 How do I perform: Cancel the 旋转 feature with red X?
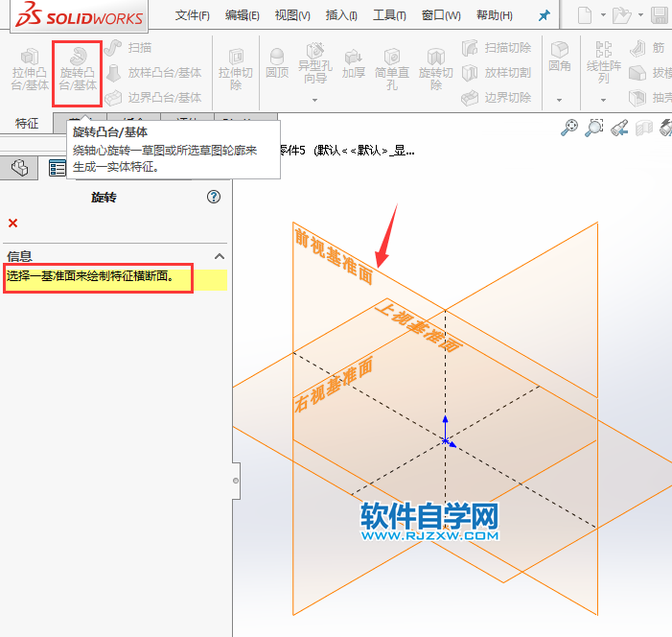[12, 224]
